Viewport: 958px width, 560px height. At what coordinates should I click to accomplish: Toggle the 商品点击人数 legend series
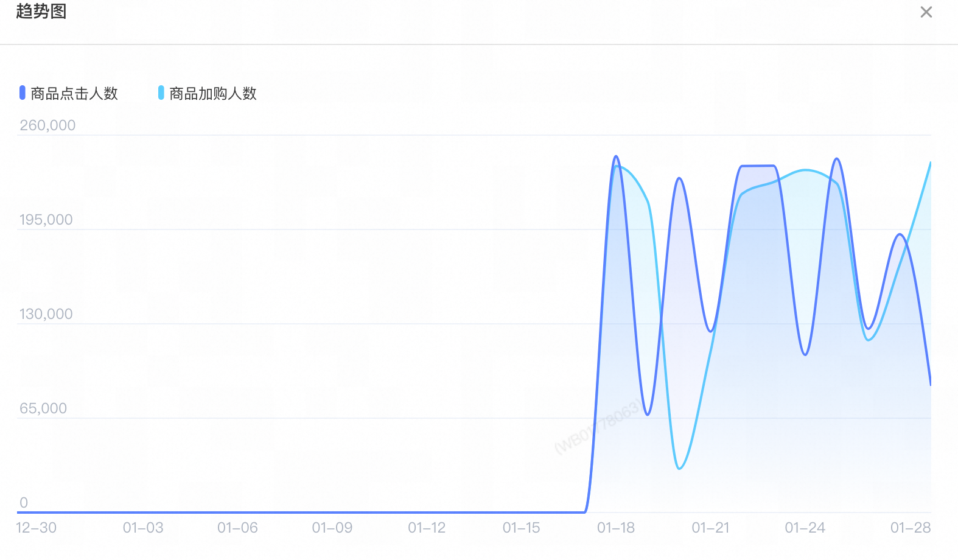tap(69, 93)
